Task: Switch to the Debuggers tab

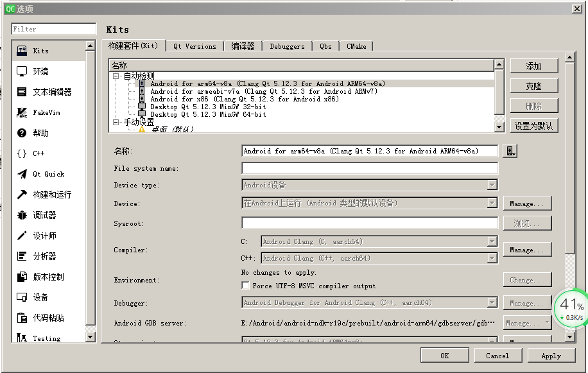Action: (287, 46)
